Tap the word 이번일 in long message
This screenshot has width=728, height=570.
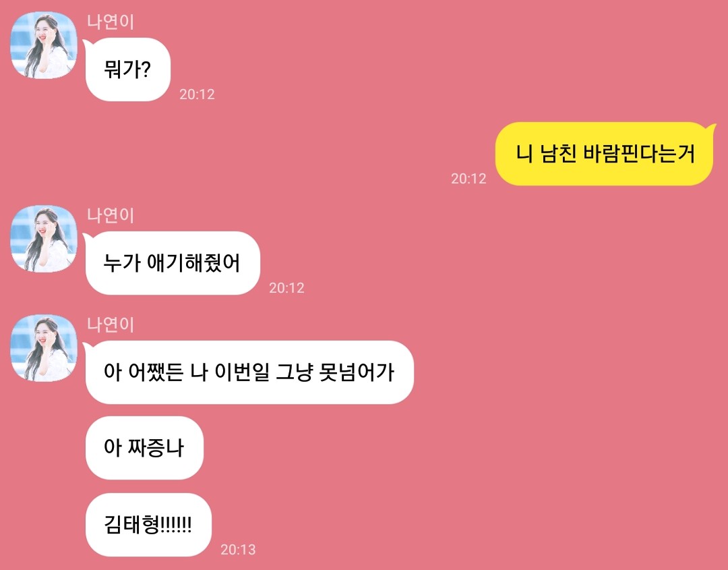point(242,372)
